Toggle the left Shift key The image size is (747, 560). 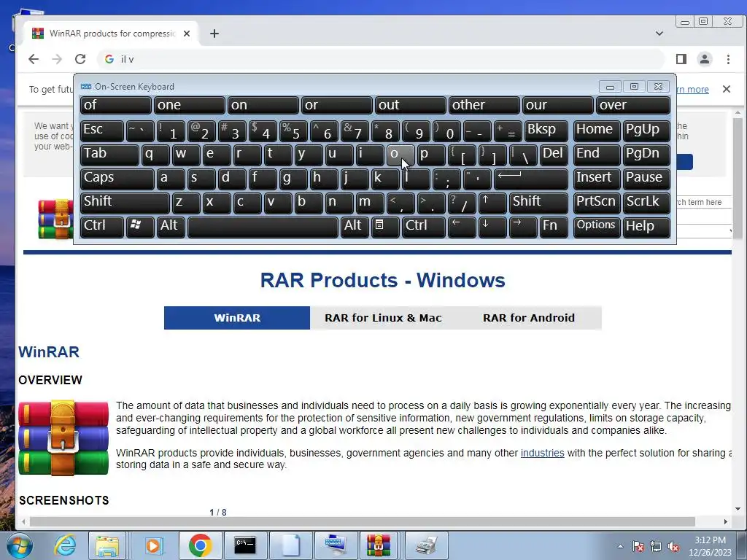tap(125, 202)
